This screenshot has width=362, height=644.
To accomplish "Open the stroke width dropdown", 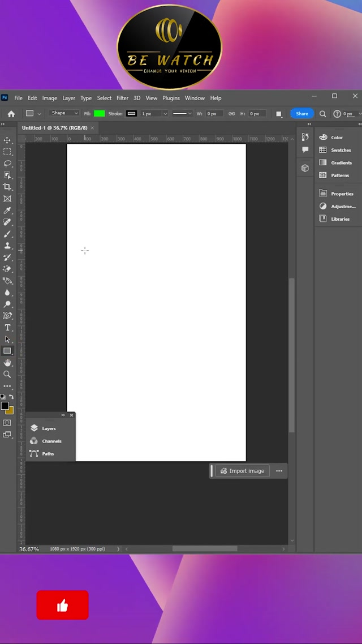I will point(165,114).
